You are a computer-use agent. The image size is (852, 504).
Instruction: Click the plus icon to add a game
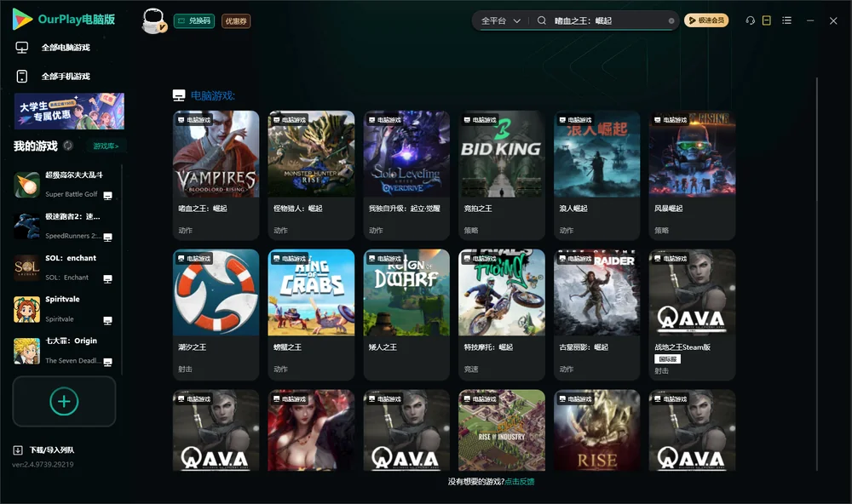pos(64,401)
